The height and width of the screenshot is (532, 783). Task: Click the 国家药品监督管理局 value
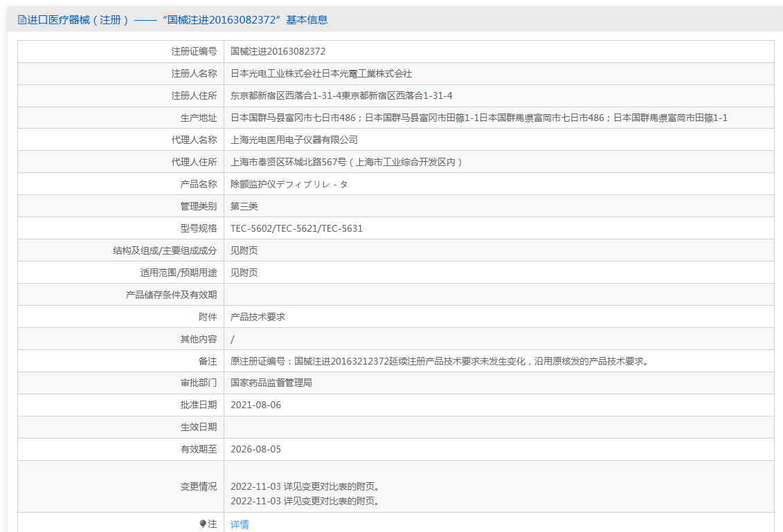coord(271,383)
